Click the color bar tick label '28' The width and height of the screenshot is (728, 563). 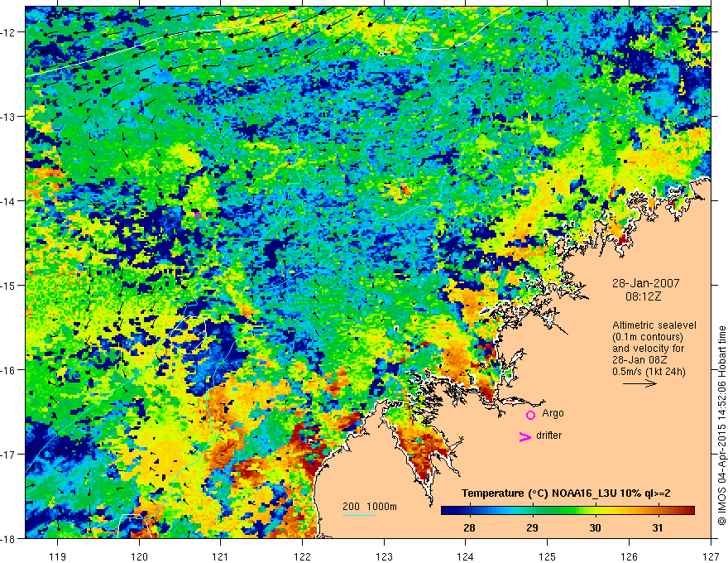469,527
